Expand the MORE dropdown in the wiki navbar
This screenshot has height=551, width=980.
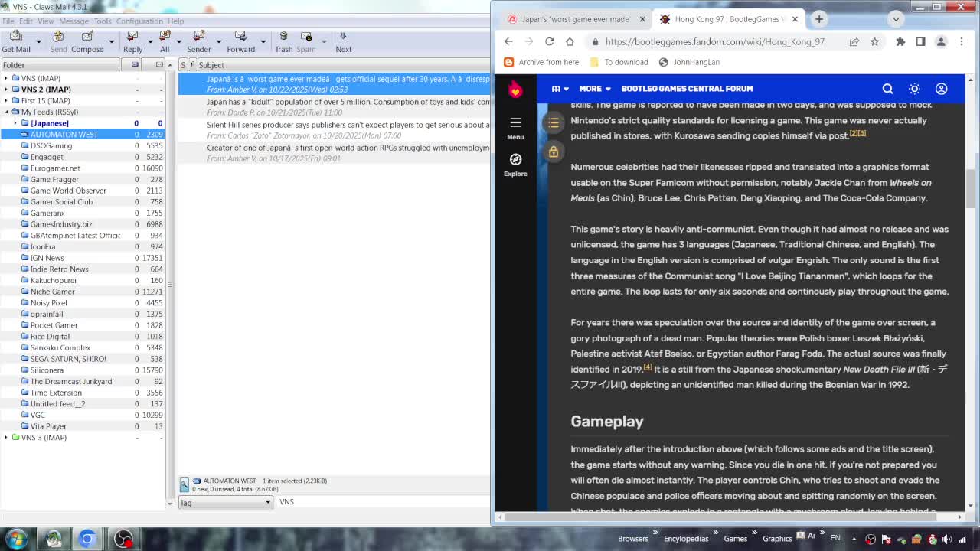pyautogui.click(x=594, y=88)
